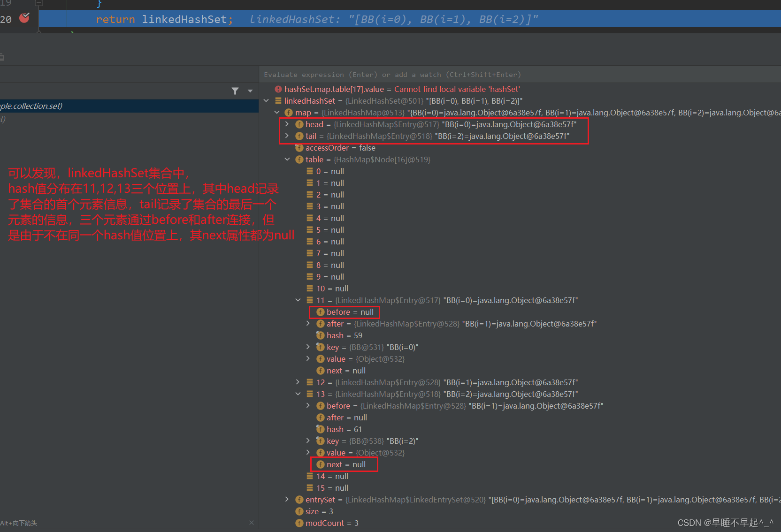
Task: Expand the after field of entry 11
Action: click(x=308, y=324)
